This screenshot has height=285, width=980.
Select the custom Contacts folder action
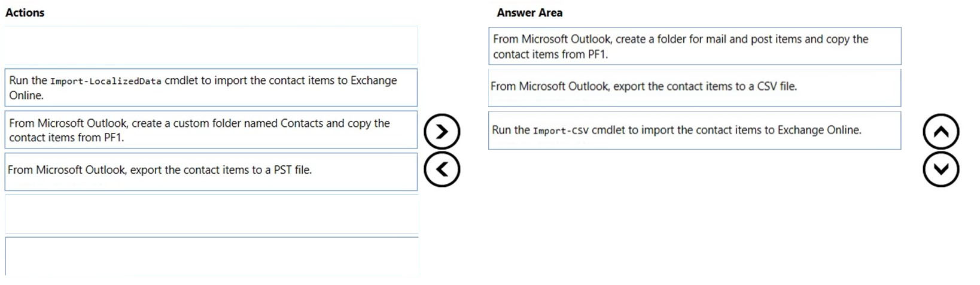click(211, 130)
